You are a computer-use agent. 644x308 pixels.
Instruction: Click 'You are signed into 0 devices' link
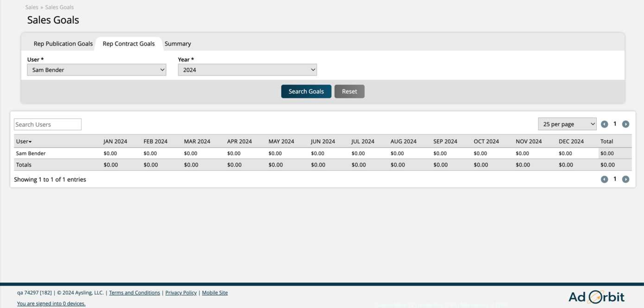[x=51, y=304]
